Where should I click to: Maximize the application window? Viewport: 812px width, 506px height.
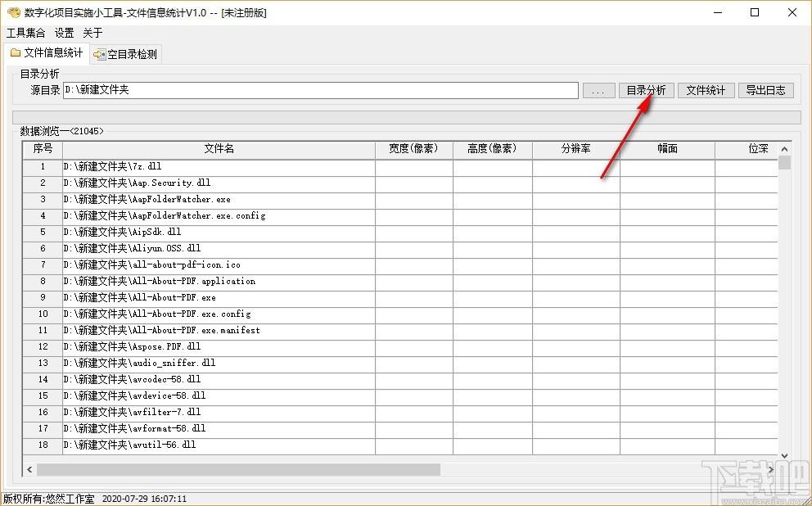pyautogui.click(x=755, y=12)
